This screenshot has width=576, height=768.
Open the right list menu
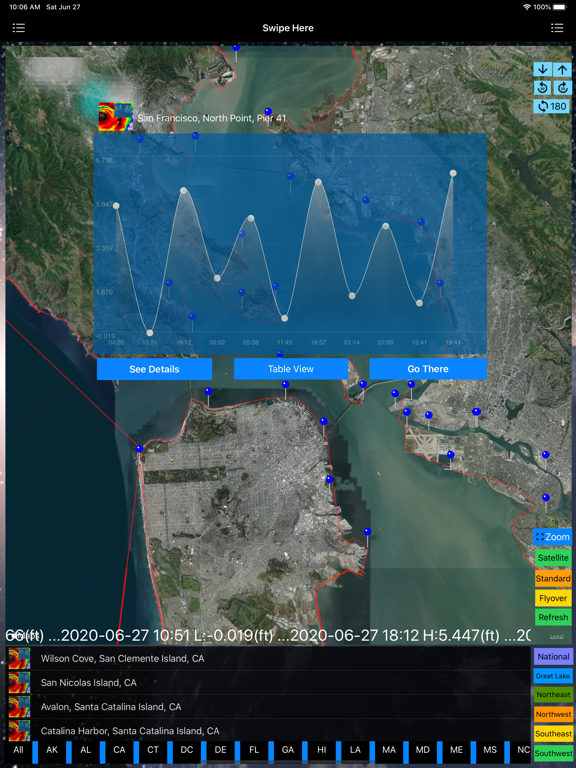coord(557,28)
